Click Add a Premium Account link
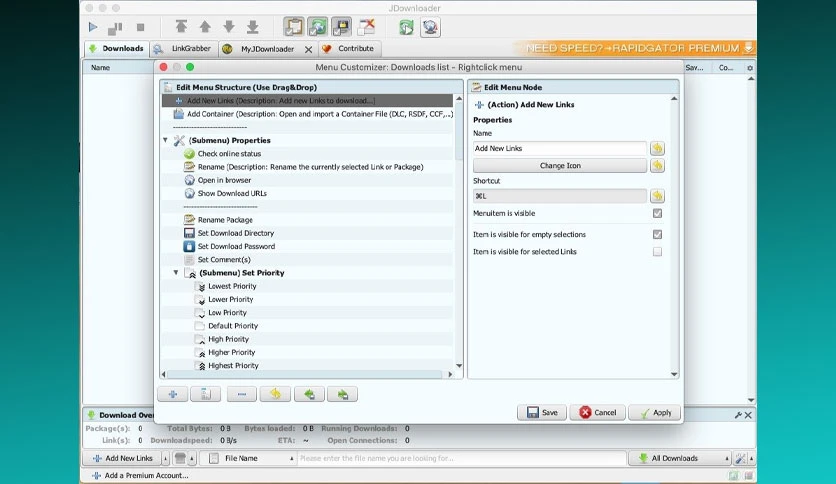 (x=140, y=475)
